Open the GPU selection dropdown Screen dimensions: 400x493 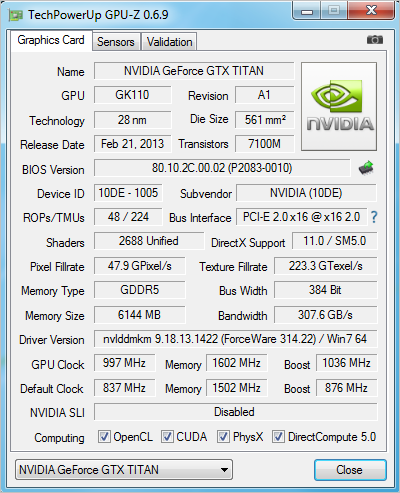pyautogui.click(x=124, y=470)
